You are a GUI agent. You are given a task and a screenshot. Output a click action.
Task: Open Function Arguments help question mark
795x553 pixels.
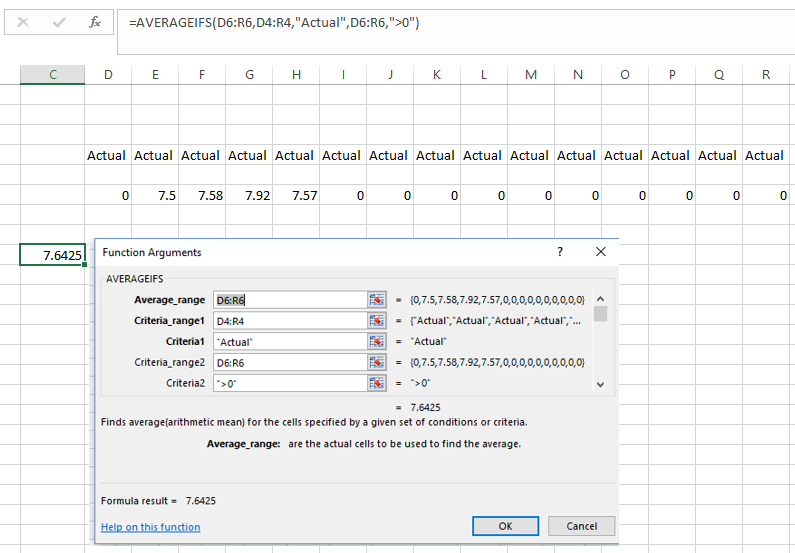(560, 252)
